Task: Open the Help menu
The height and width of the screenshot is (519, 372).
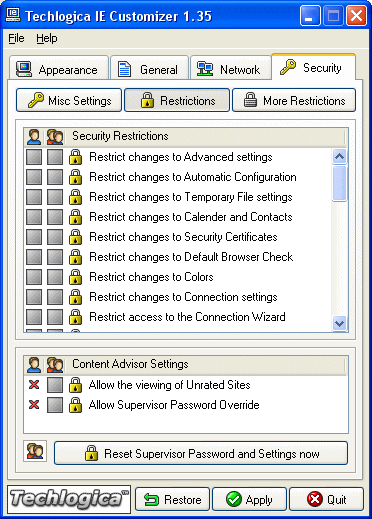Action: [x=47, y=38]
